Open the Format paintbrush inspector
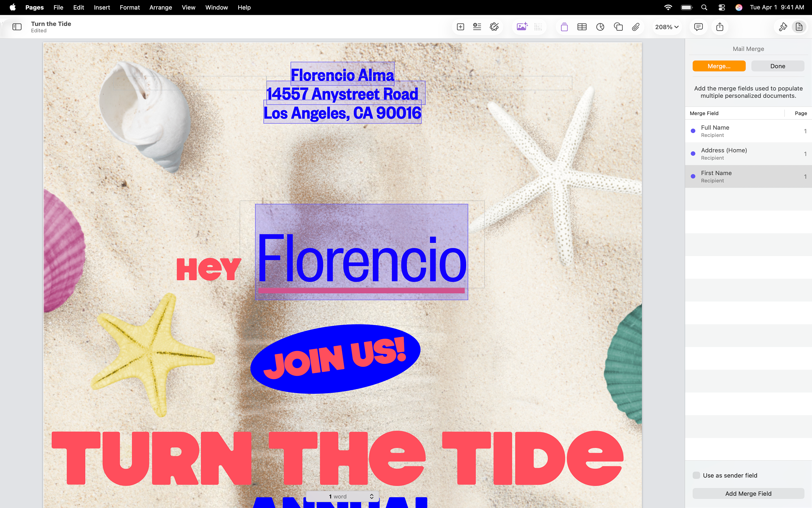Screen dimensions: 812x508 pos(783,27)
